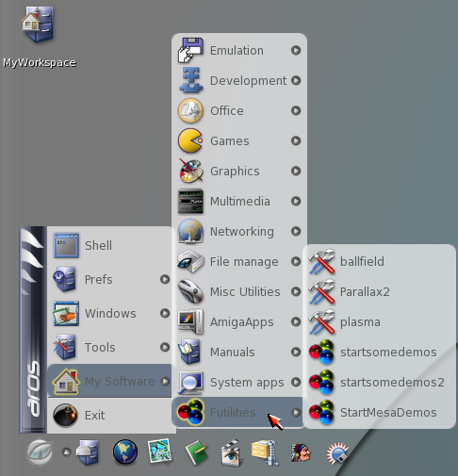Click the AROS start button in dock
The height and width of the screenshot is (476, 458).
[40, 452]
